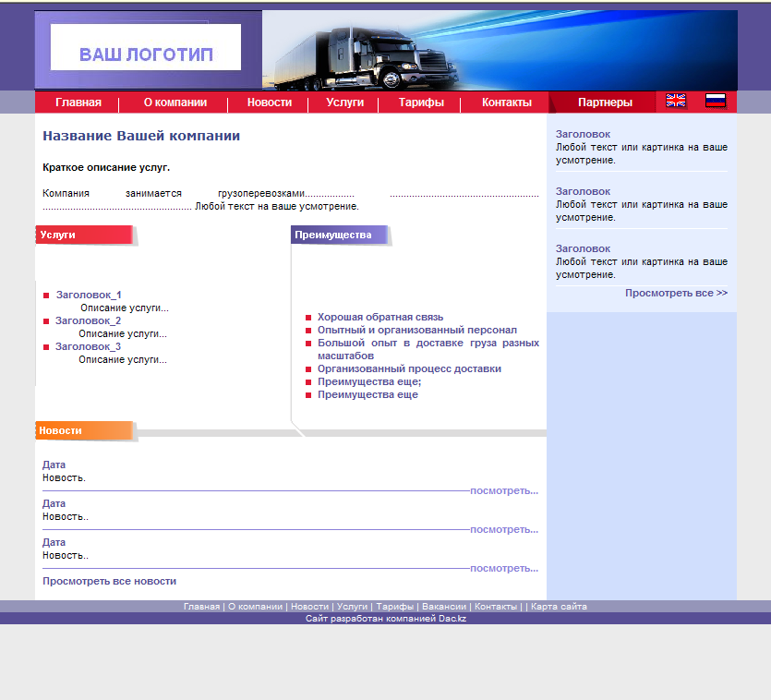Screen dimensions: 771x700
Task: Click Организованный процесс доставки item
Action: tap(409, 369)
